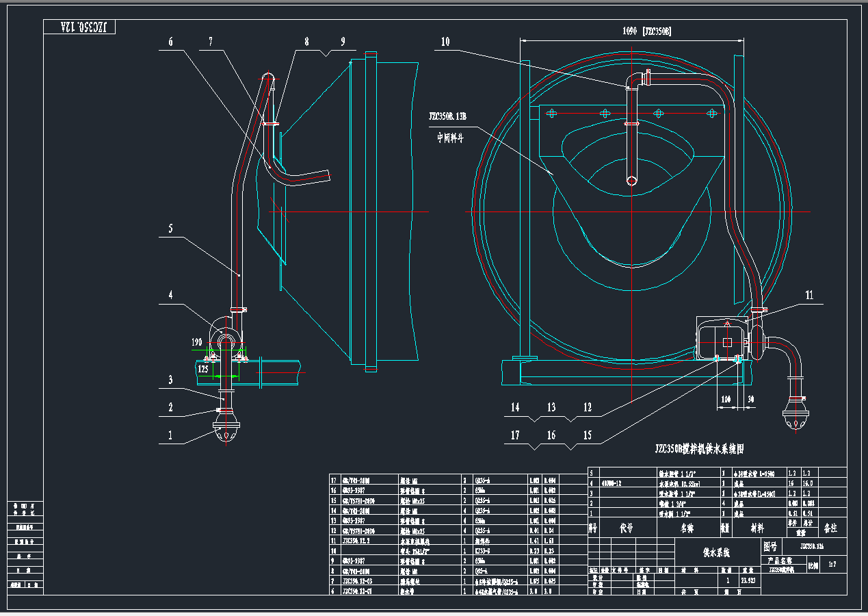Select the 备注 column header
868x616 pixels.
coord(830,528)
